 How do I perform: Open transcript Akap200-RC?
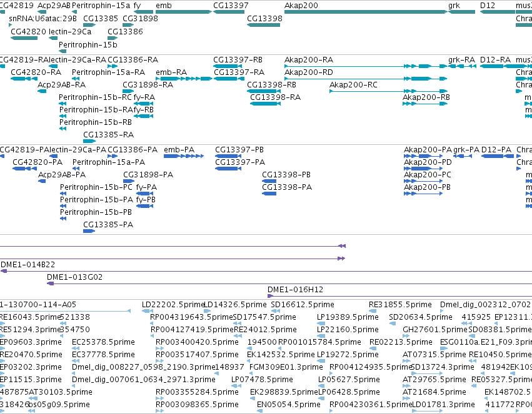click(x=353, y=85)
